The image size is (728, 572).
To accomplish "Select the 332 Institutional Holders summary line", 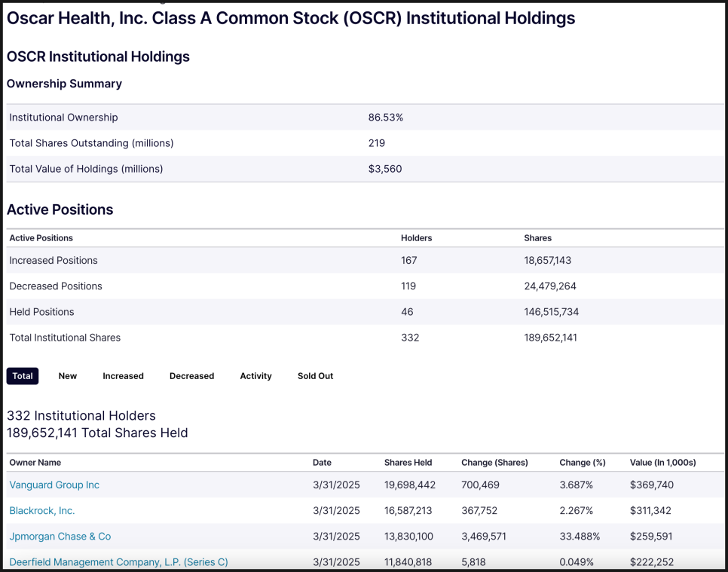I will point(81,415).
